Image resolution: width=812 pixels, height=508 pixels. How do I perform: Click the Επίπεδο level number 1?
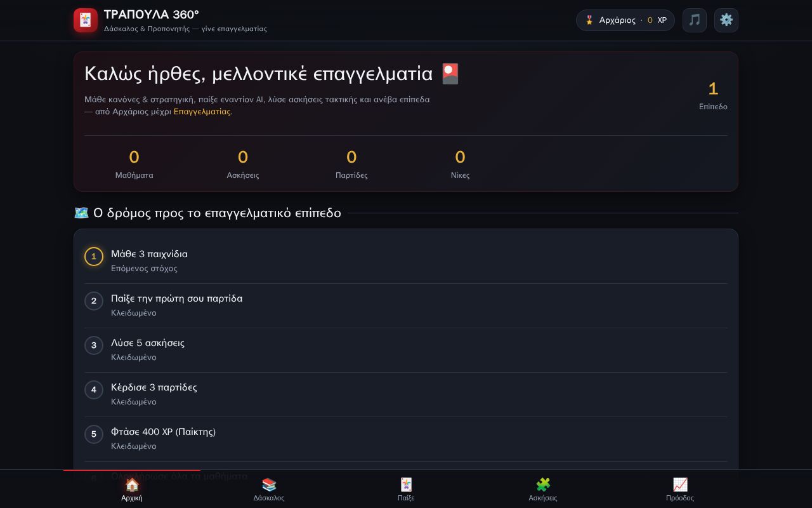point(713,89)
